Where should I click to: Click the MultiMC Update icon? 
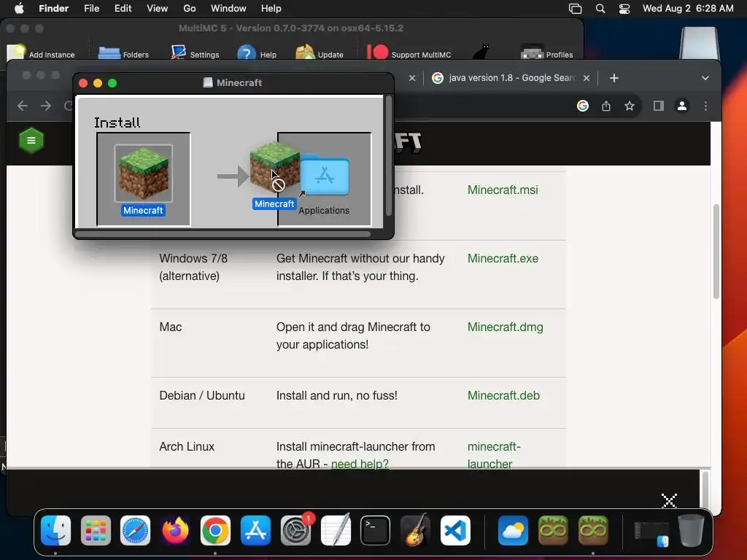pos(306,52)
